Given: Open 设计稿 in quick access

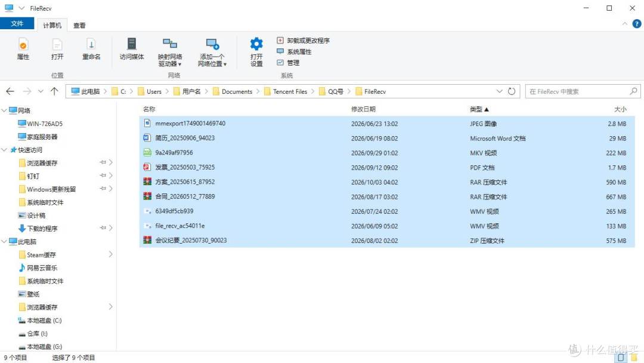Looking at the screenshot, I should pos(32,216).
